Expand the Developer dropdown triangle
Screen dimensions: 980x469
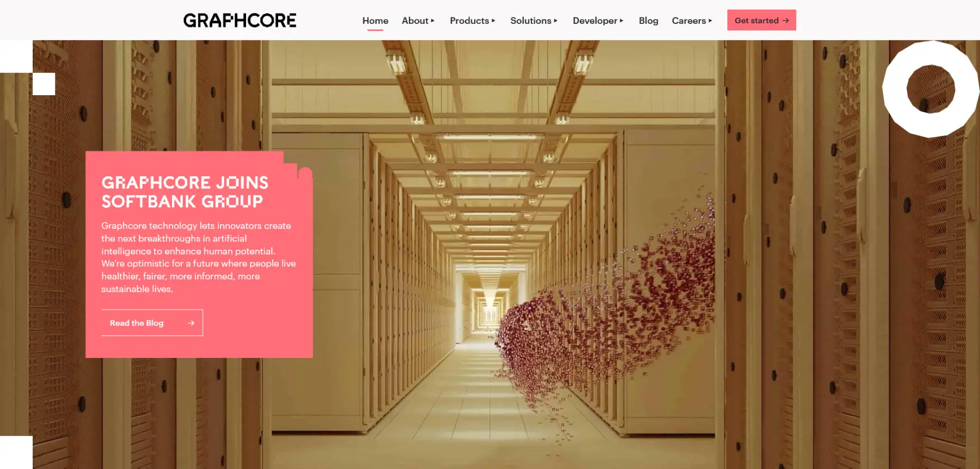pyautogui.click(x=621, y=21)
